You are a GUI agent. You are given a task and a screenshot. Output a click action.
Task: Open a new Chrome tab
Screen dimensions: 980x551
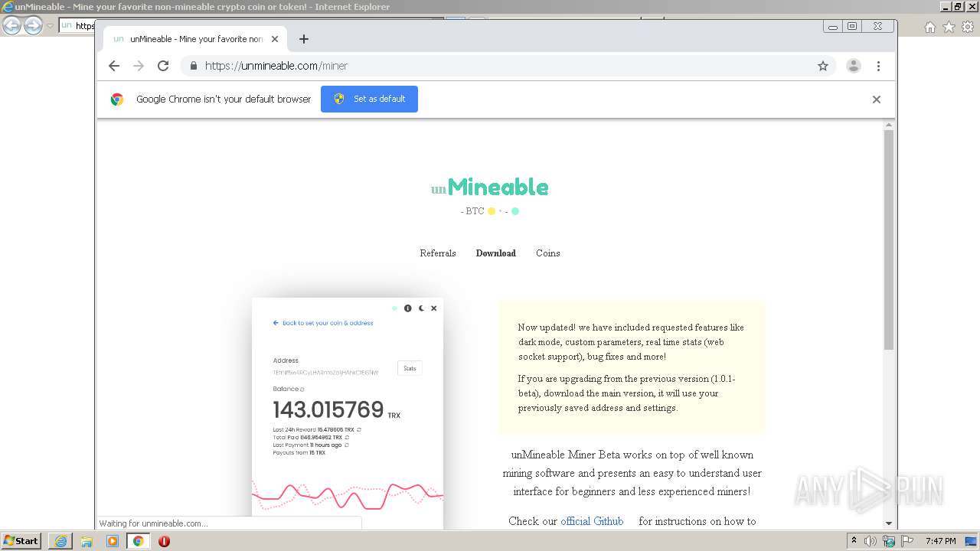click(304, 39)
